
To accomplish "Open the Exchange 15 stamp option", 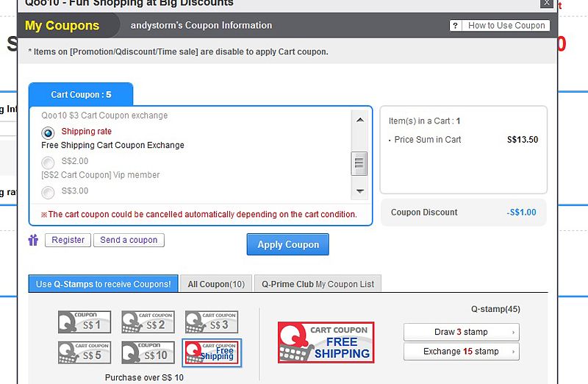I will click(x=461, y=352).
